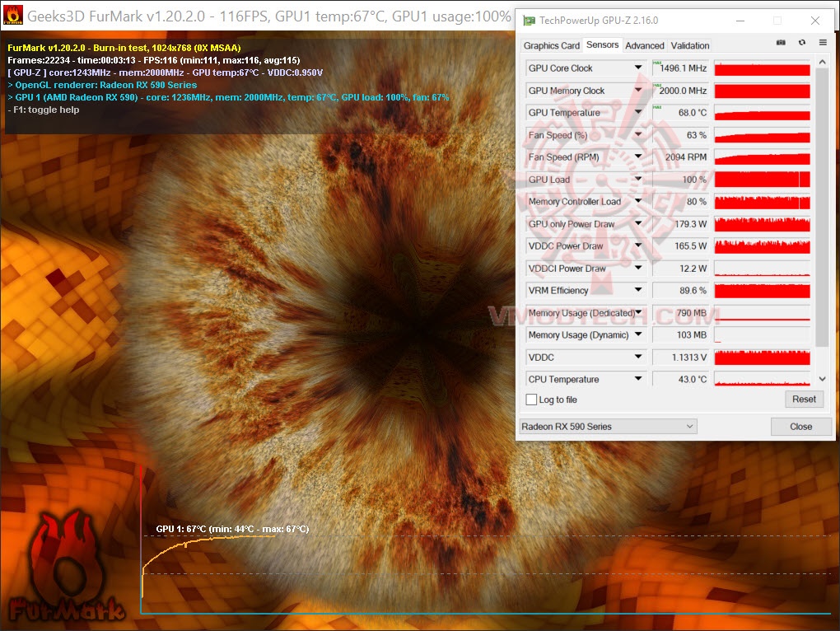Open the GPU Memory Clock sensor dropdown
This screenshot has width=840, height=631.
[638, 91]
